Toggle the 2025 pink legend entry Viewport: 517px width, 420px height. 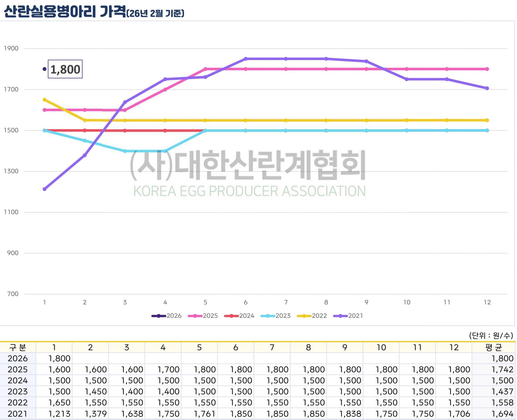[203, 316]
